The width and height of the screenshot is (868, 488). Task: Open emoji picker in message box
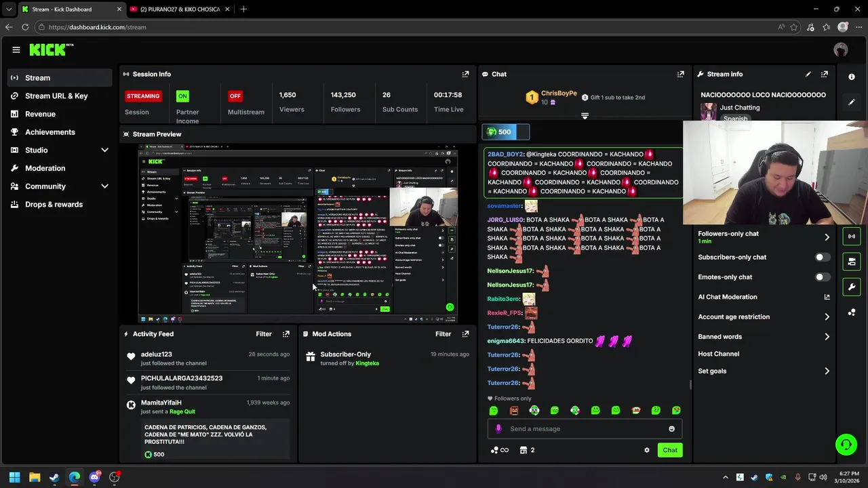(671, 428)
